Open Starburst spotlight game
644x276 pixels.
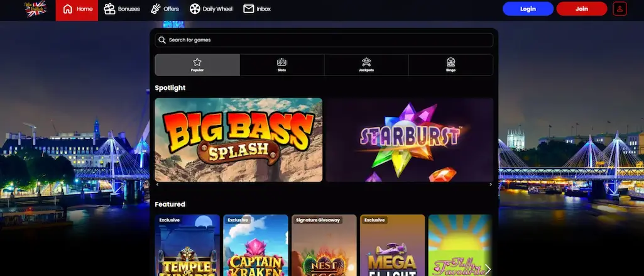pyautogui.click(x=410, y=140)
